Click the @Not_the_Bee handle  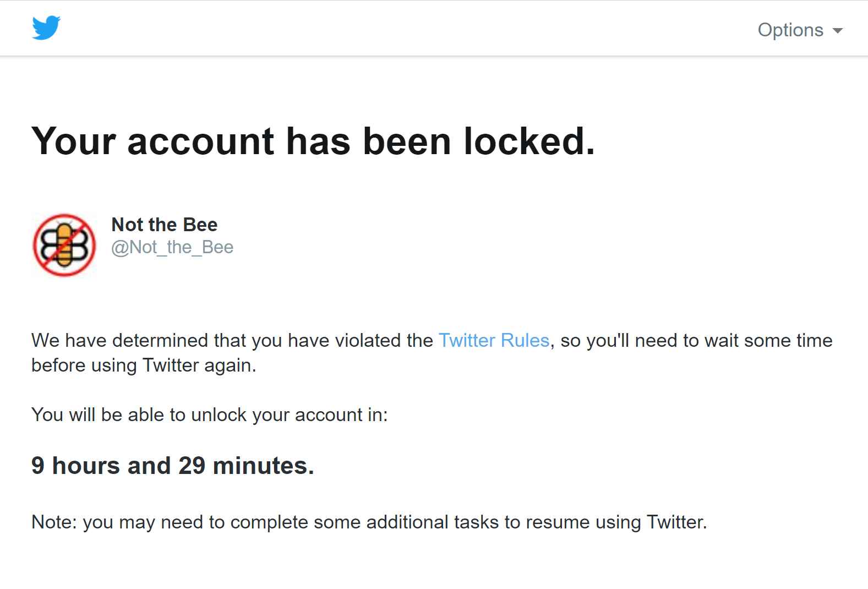tap(172, 247)
